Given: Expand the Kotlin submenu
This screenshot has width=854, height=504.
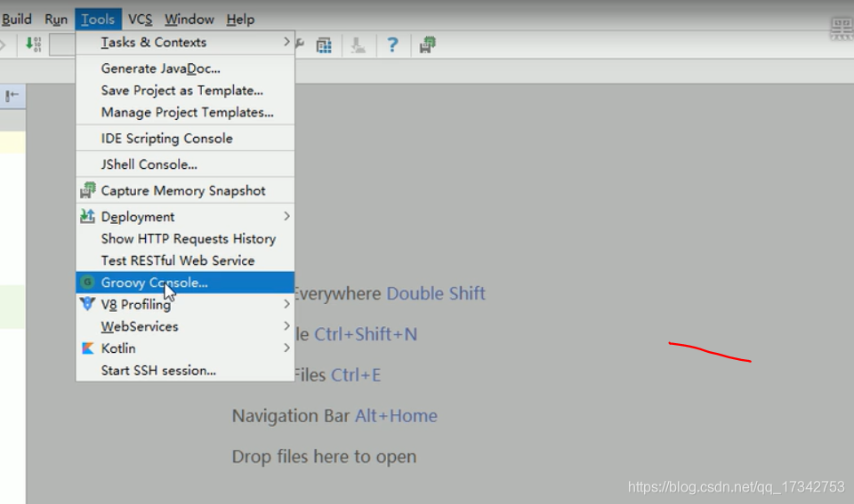Looking at the screenshot, I should tap(185, 348).
